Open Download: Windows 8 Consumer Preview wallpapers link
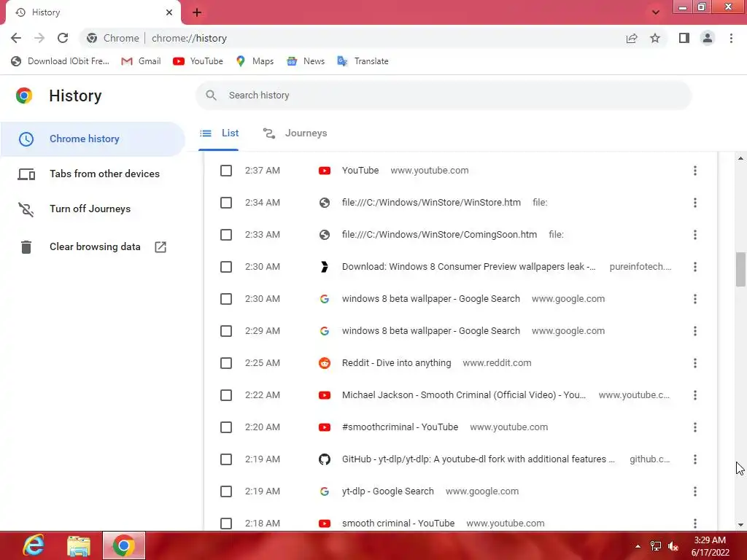The image size is (747, 560). point(469,267)
